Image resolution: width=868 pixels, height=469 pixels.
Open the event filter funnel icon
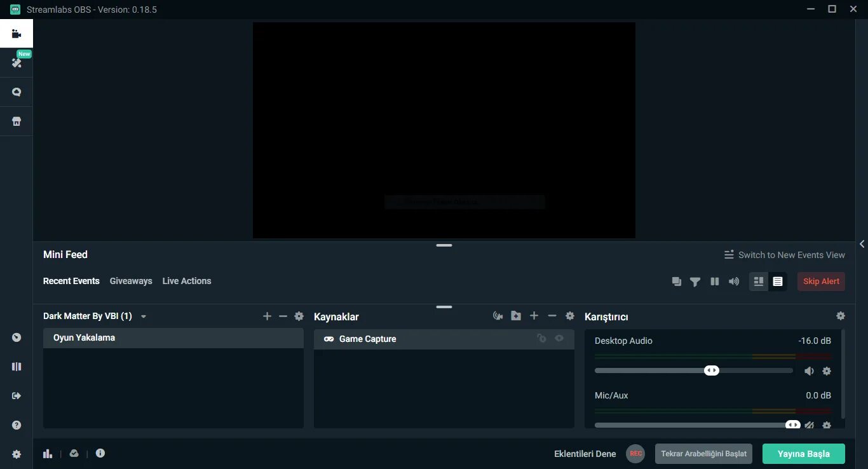tap(695, 282)
